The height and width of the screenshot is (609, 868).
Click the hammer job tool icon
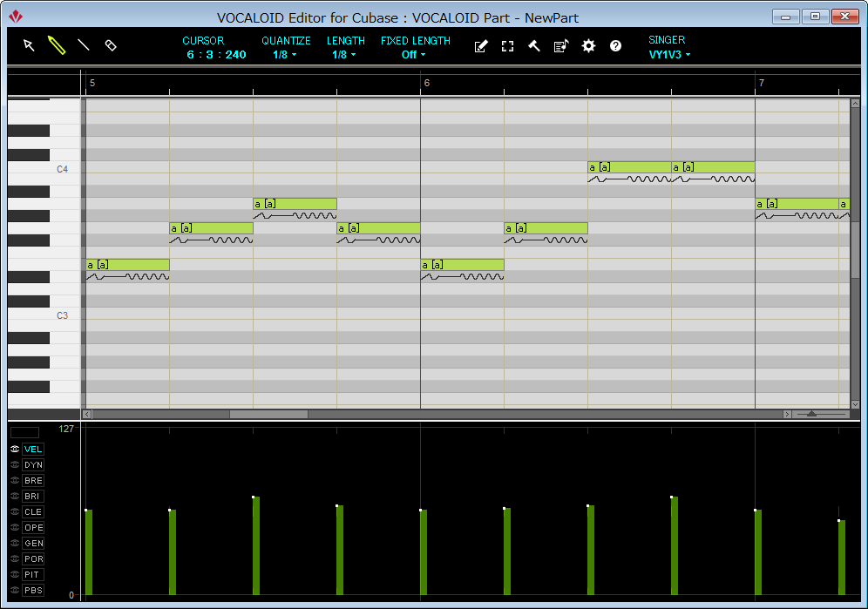tap(534, 46)
